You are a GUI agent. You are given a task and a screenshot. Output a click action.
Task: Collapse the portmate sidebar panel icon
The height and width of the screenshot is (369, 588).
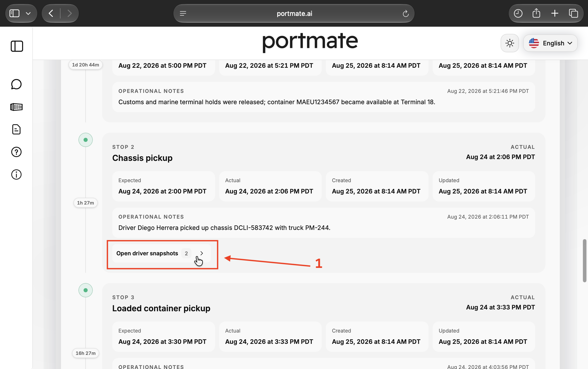(x=17, y=46)
